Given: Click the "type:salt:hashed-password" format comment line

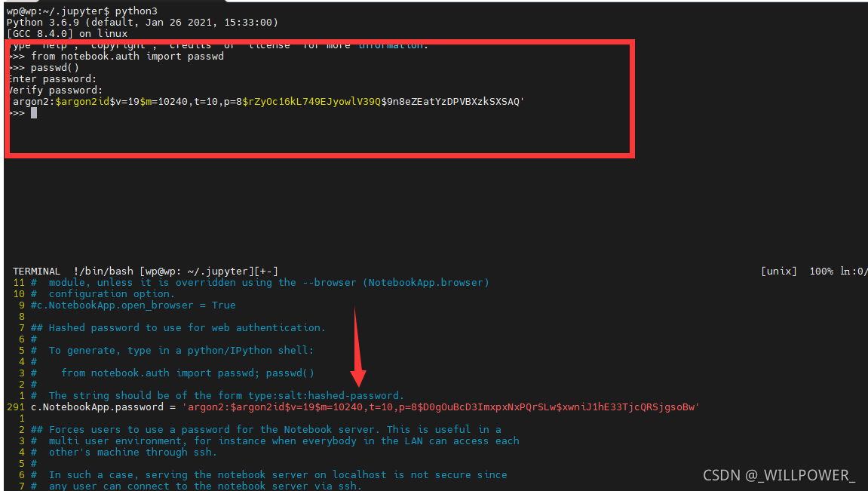Looking at the screenshot, I should pyautogui.click(x=217, y=395).
